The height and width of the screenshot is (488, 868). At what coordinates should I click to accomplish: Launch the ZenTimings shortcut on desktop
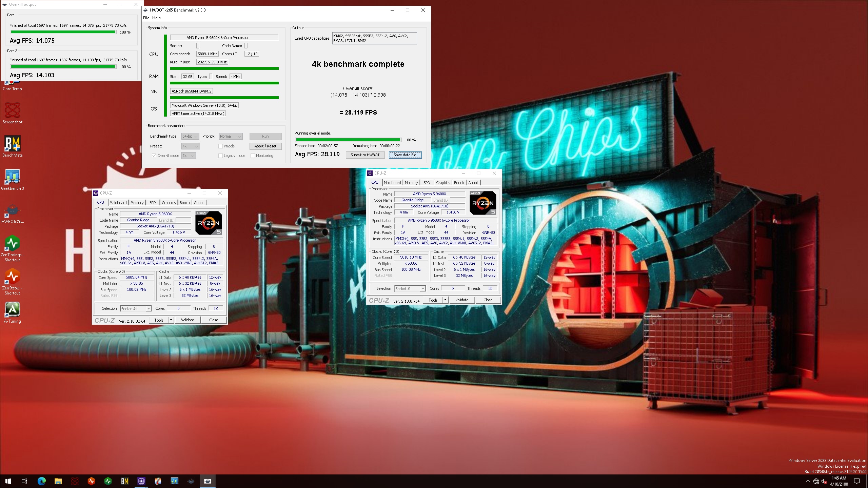point(13,248)
